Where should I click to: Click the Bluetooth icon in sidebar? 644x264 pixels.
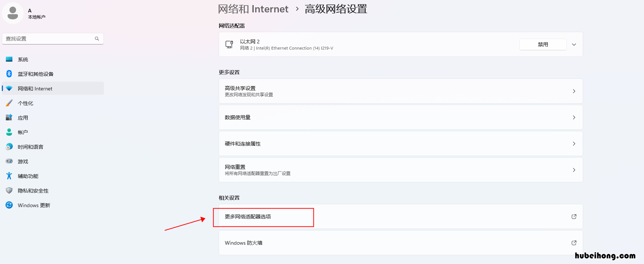[9, 74]
